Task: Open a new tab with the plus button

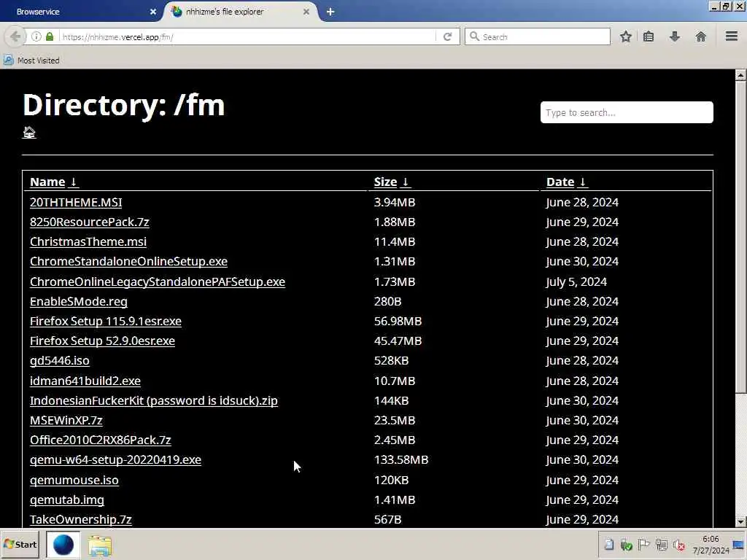Action: pyautogui.click(x=330, y=12)
